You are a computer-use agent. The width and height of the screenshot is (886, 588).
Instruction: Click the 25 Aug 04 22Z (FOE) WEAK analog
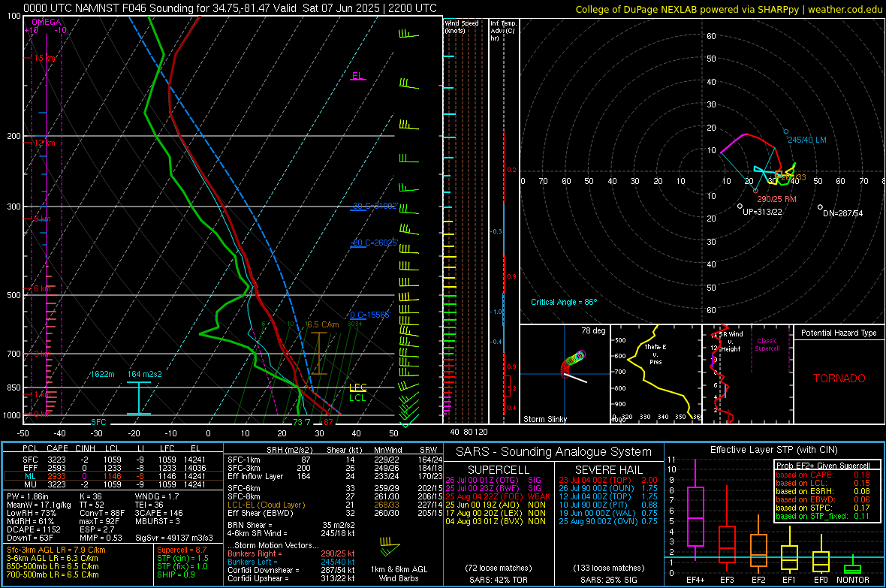(498, 496)
